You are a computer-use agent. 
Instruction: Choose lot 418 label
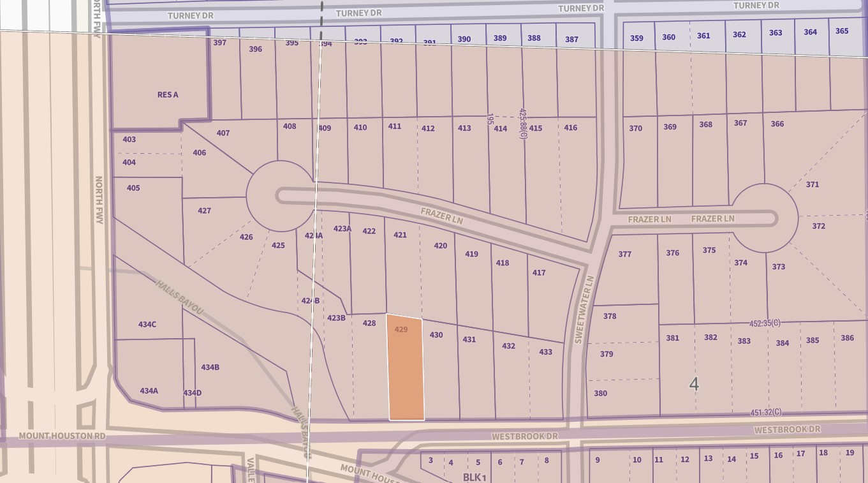click(503, 263)
